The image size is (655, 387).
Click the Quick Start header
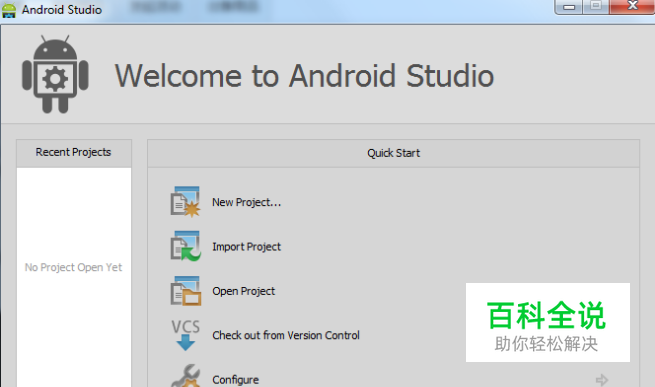394,153
